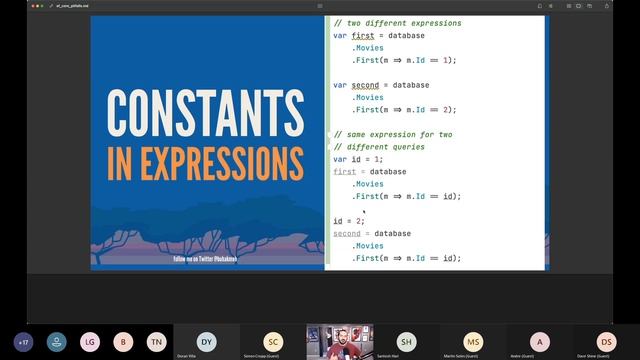Image resolution: width=640 pixels, height=360 pixels.
Task: Click the 'Follow me on Twitter' footer text
Action: click(205, 259)
